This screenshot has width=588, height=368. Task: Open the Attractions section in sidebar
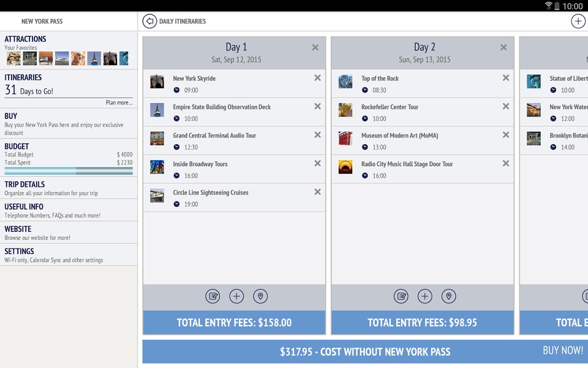69,50
